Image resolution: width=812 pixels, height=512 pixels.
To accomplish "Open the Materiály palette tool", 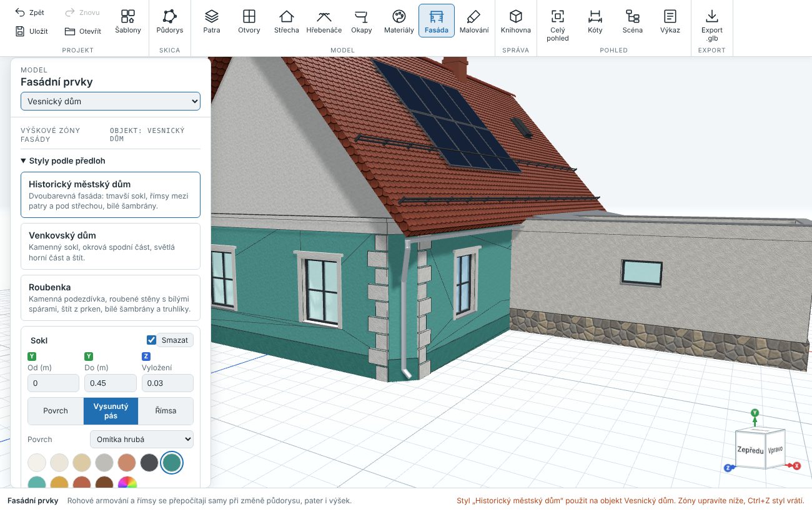I will pyautogui.click(x=399, y=21).
